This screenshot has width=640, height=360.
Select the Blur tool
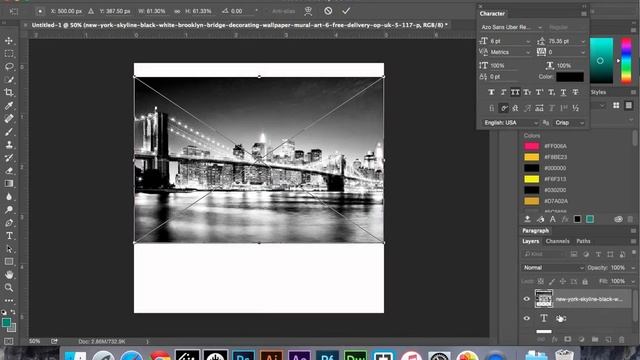(9, 196)
